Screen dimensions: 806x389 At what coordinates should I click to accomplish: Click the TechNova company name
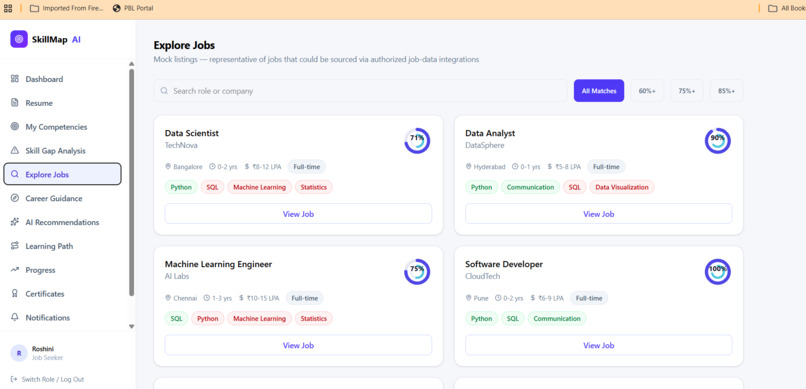(181, 145)
